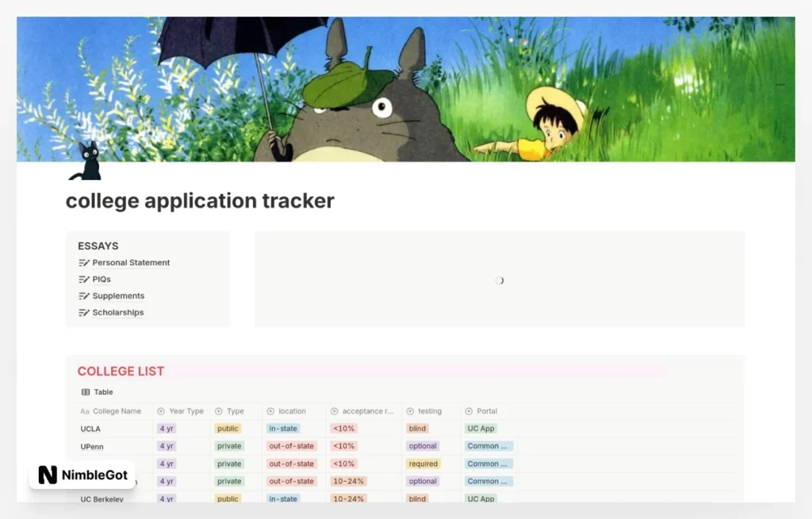Click the Totoro cover image
This screenshot has width=812, height=519.
point(406,89)
